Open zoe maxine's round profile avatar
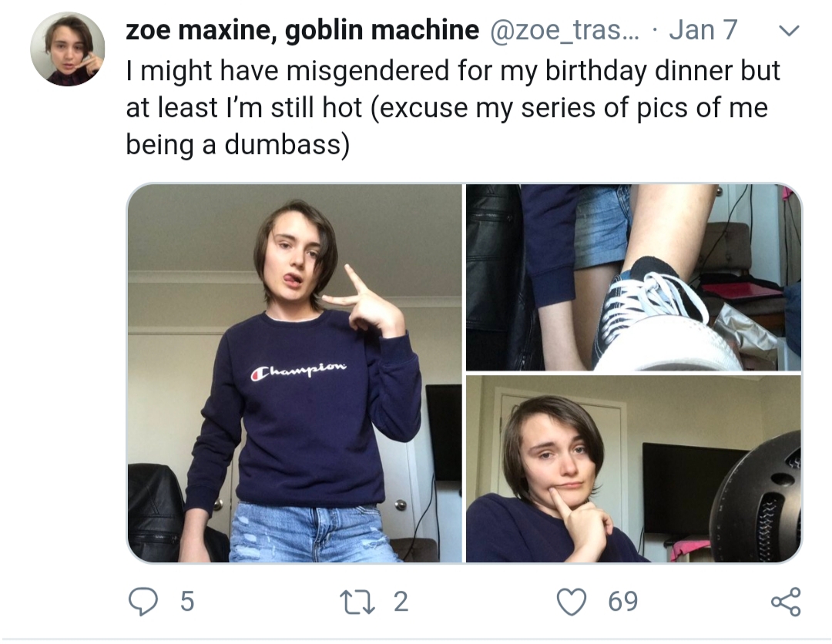The height and width of the screenshot is (644, 832). 67,49
